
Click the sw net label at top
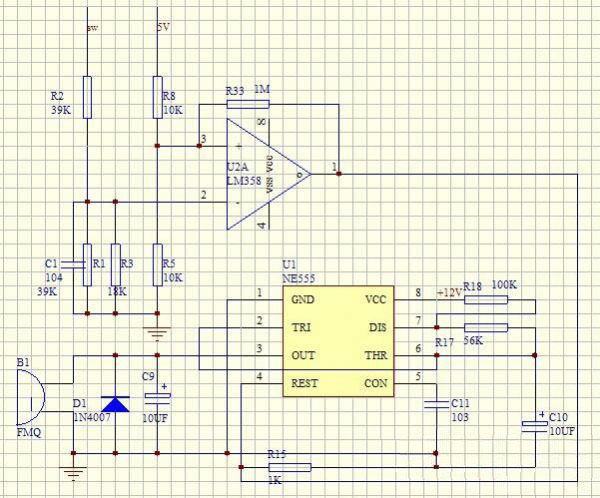pos(93,28)
